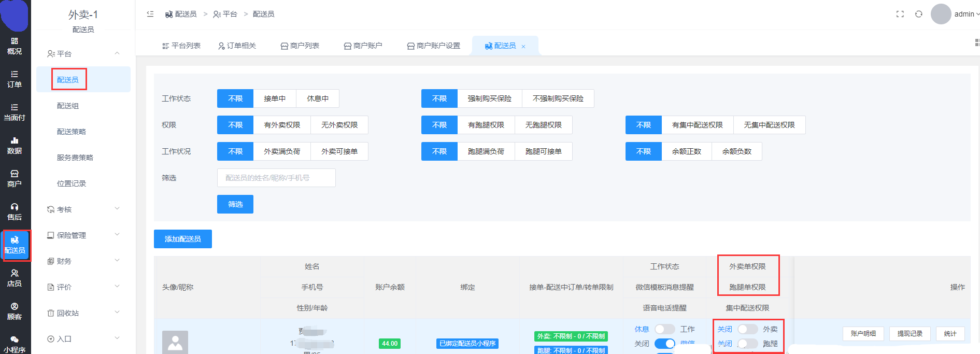The width and height of the screenshot is (980, 354).
Task: Toggle fullscreen mode icon in the top bar
Action: coord(900,14)
